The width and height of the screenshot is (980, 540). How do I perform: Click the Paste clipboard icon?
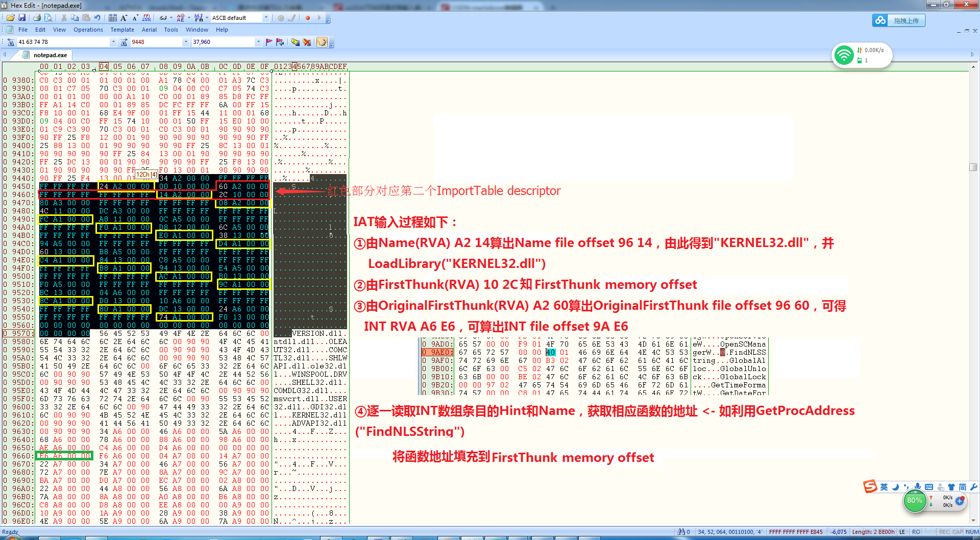tap(86, 18)
